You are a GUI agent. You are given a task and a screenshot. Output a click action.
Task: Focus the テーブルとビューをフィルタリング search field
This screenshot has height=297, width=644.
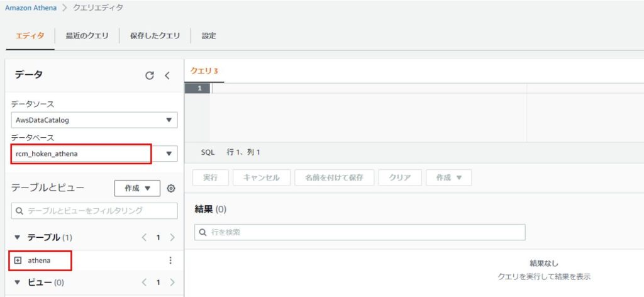pos(94,211)
